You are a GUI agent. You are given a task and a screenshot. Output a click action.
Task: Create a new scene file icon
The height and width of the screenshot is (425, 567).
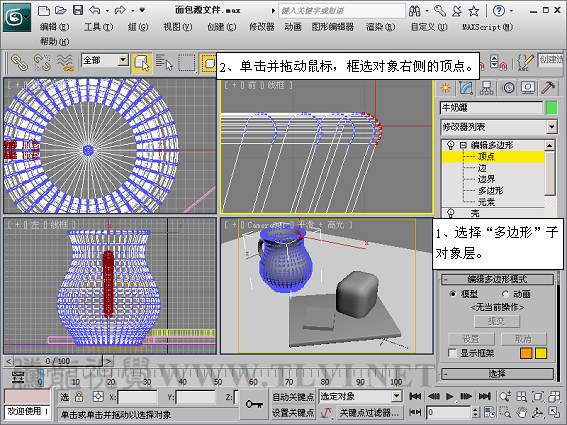44,10
